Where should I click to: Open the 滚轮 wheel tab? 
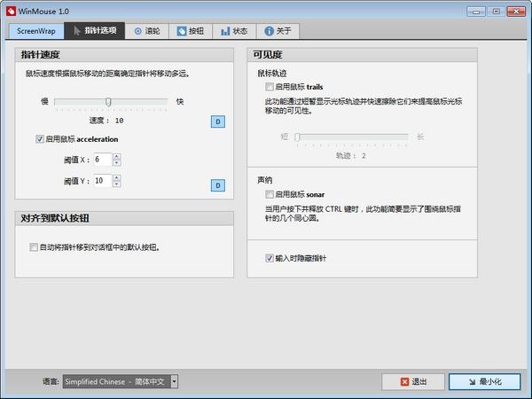click(x=147, y=31)
